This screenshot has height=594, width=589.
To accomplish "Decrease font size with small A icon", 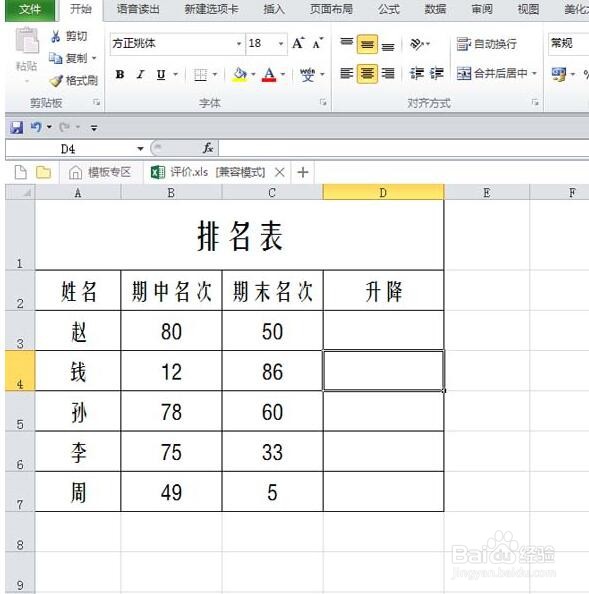I will coord(317,43).
